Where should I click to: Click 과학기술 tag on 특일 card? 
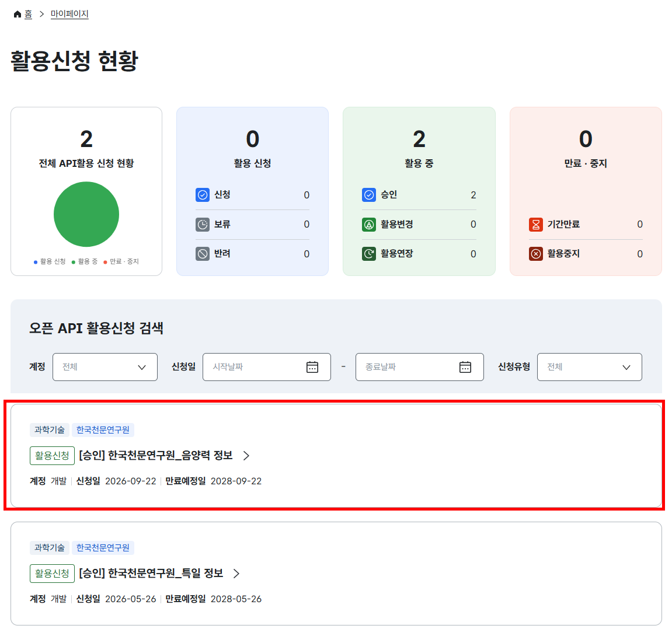[49, 548]
